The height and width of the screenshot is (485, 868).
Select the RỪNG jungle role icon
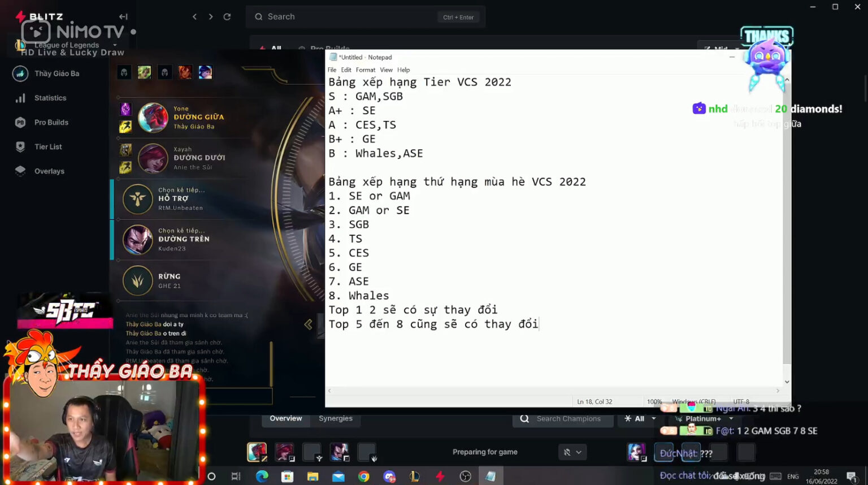point(137,280)
